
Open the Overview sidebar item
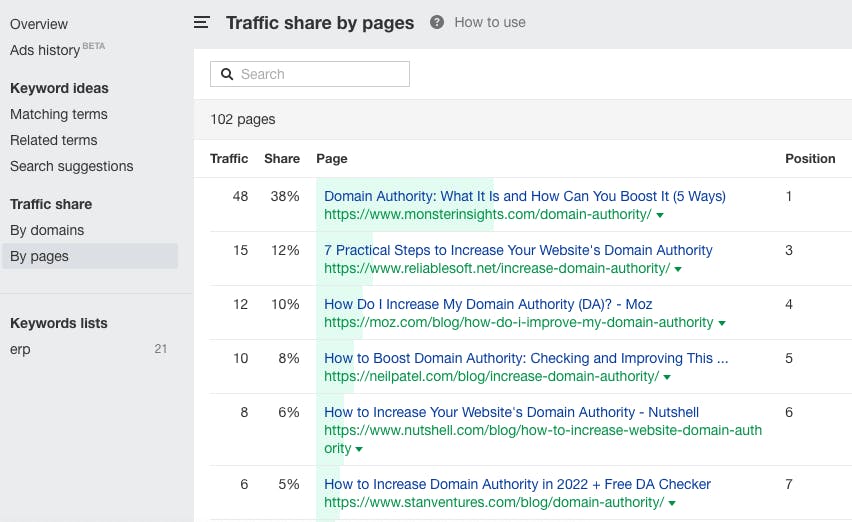click(x=39, y=24)
